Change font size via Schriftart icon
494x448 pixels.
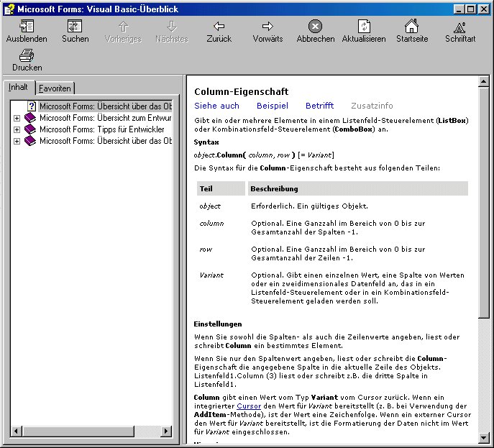[460, 27]
